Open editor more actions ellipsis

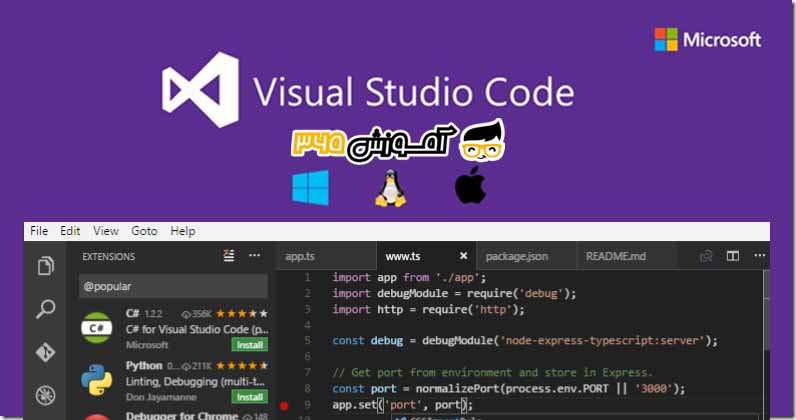click(759, 256)
